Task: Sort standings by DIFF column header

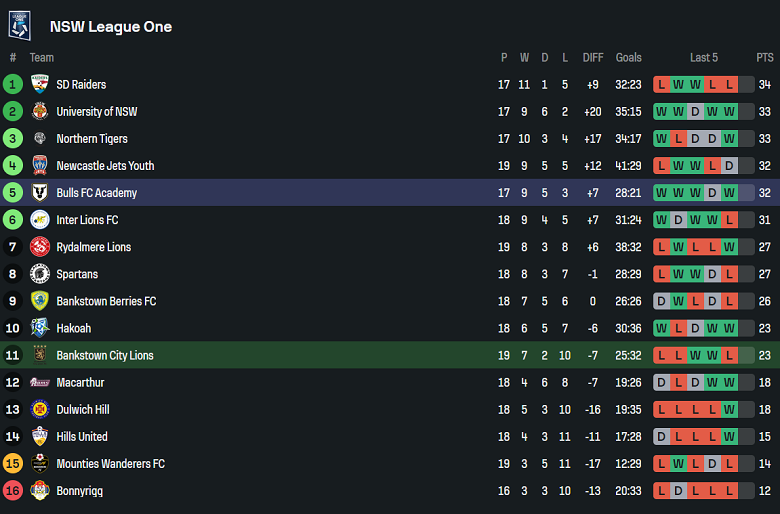Action: [x=593, y=58]
